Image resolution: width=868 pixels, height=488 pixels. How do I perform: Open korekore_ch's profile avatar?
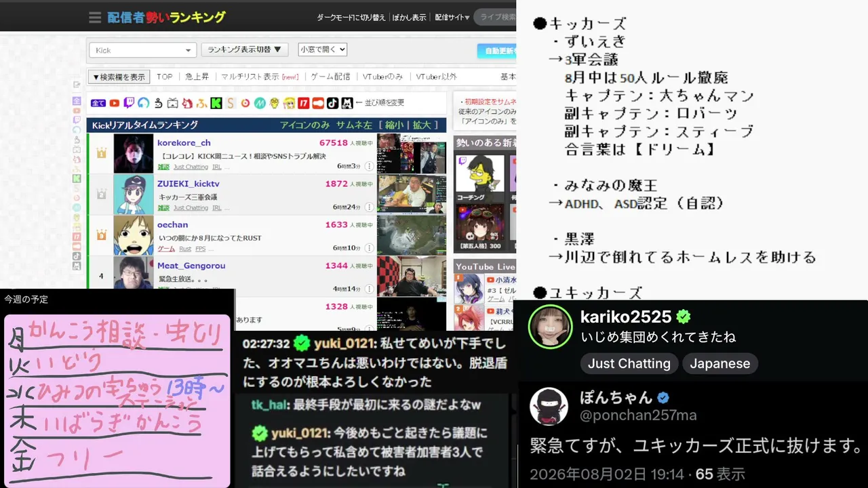click(133, 153)
